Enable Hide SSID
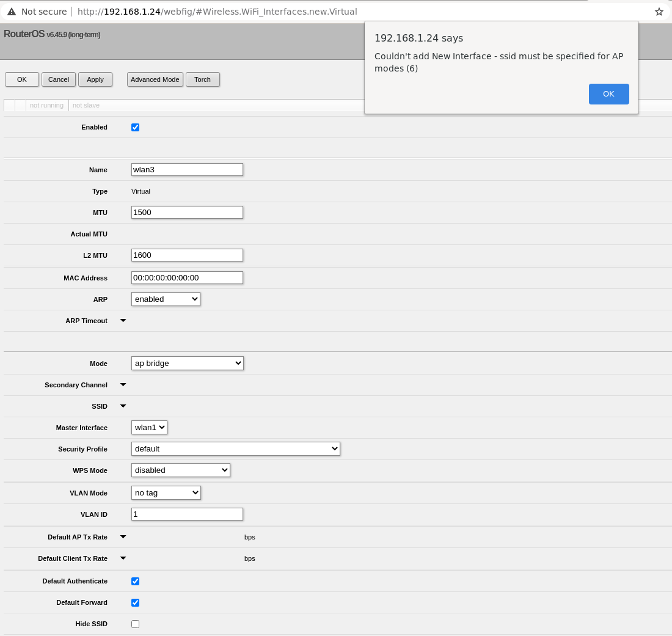 [x=135, y=624]
